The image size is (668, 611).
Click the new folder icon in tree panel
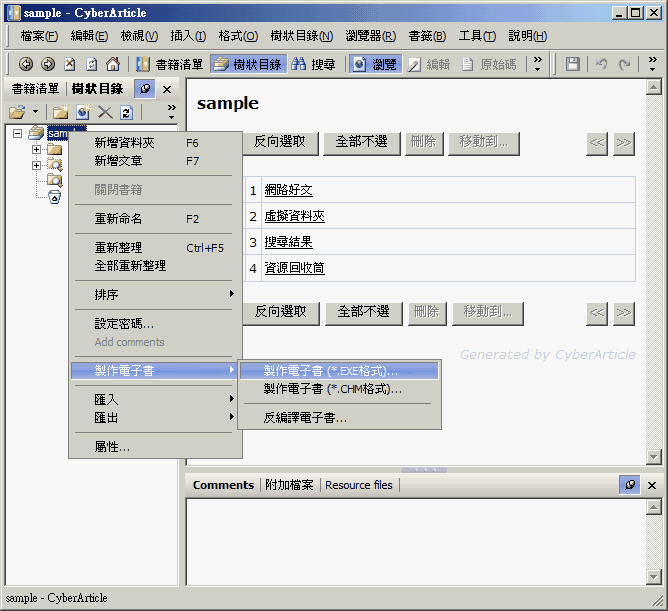tap(61, 112)
